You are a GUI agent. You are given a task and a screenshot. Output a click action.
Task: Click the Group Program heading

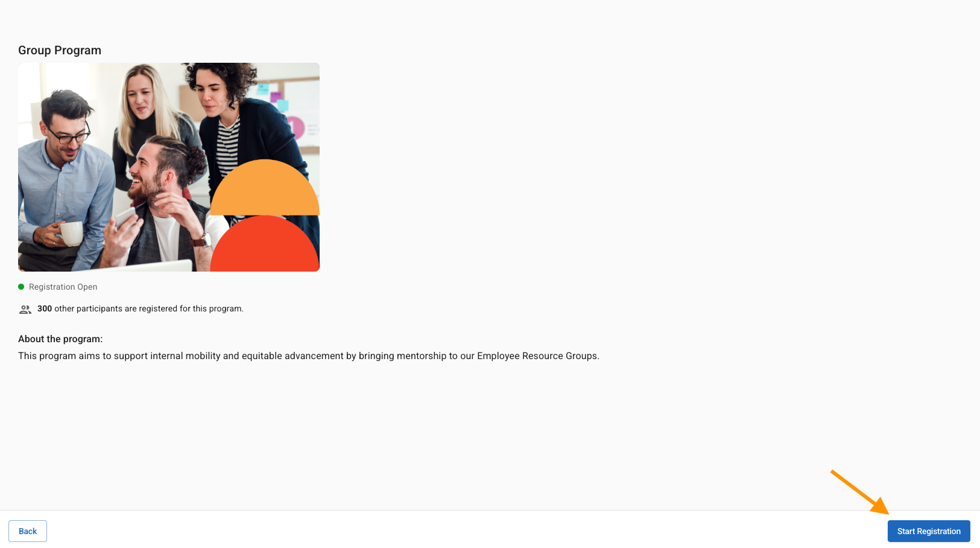(x=60, y=50)
